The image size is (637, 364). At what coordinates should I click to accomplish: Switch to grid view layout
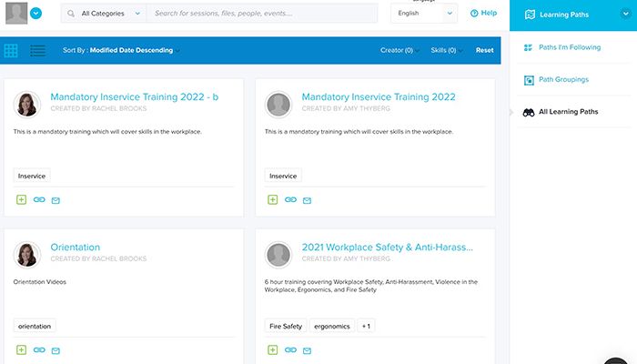[x=11, y=51]
